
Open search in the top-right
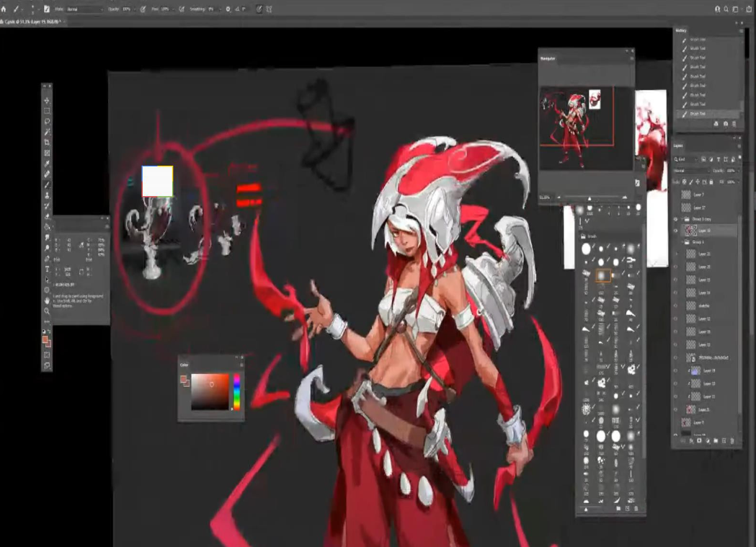(x=726, y=9)
